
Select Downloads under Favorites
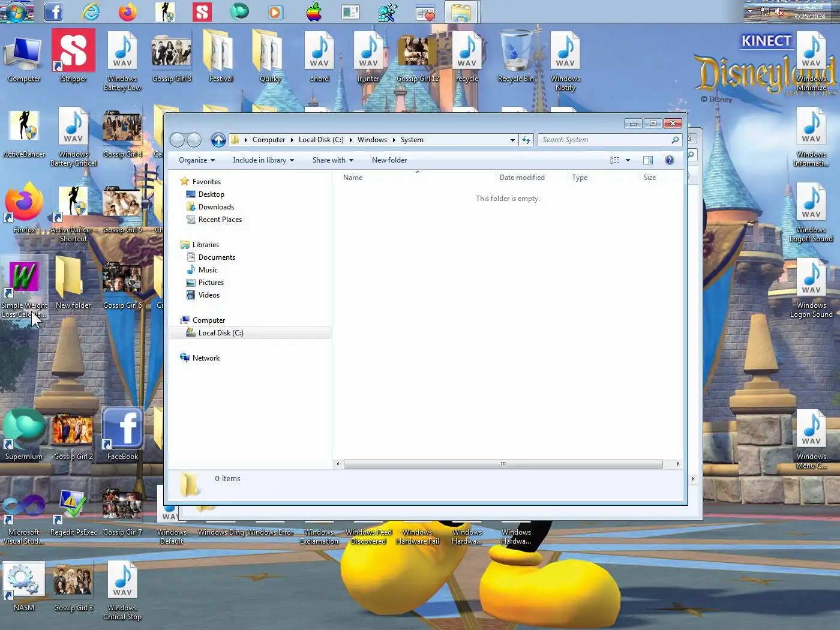pyautogui.click(x=216, y=207)
